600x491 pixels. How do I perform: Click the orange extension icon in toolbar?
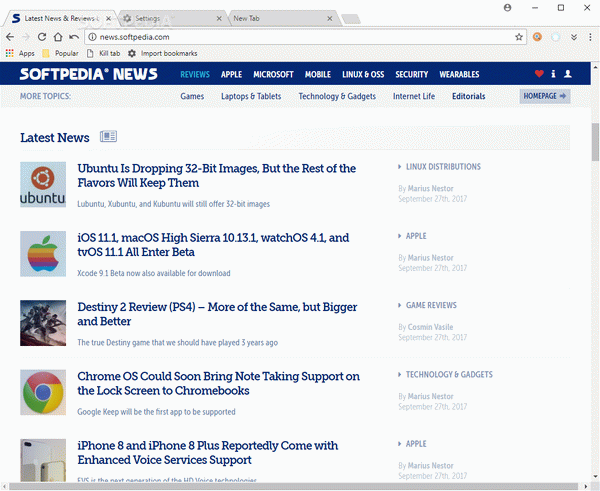[537, 37]
